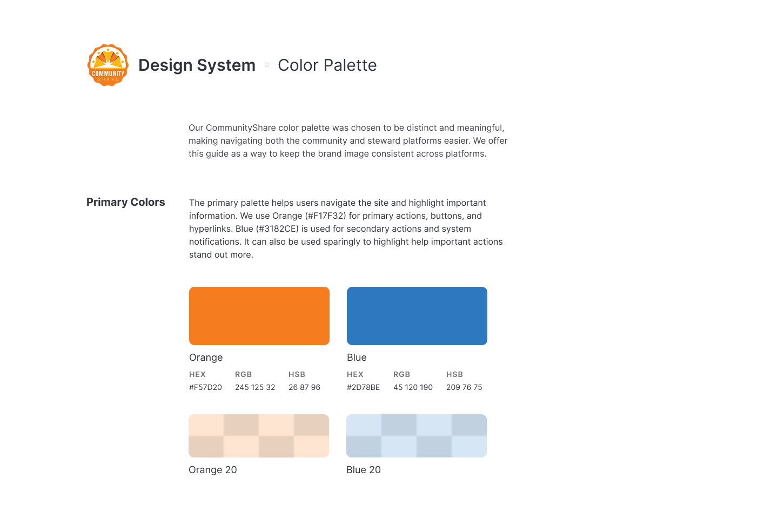Screen dimensions: 778x532
Task: Click the small dot separator in title
Action: pyautogui.click(x=267, y=65)
